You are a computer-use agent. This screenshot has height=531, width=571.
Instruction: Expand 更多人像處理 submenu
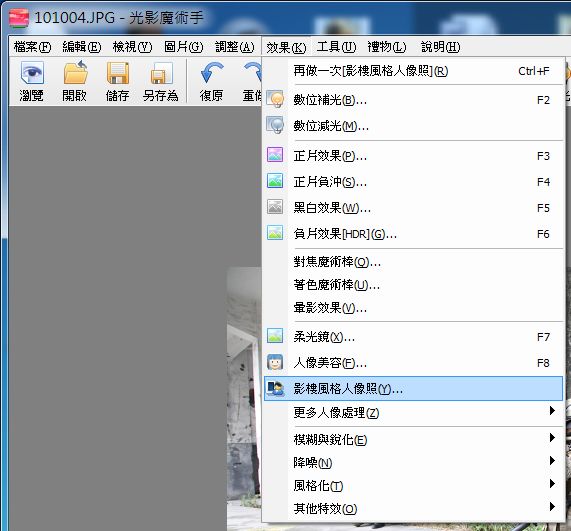pyautogui.click(x=413, y=413)
